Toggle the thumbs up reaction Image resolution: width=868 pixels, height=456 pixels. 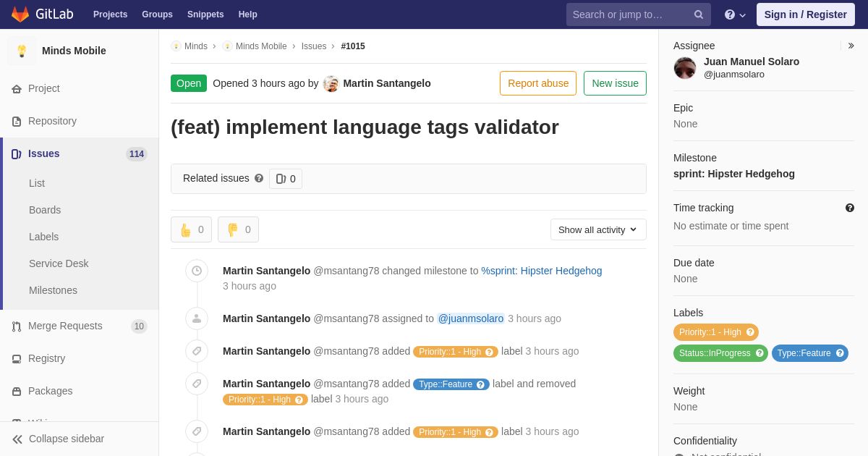pos(191,229)
